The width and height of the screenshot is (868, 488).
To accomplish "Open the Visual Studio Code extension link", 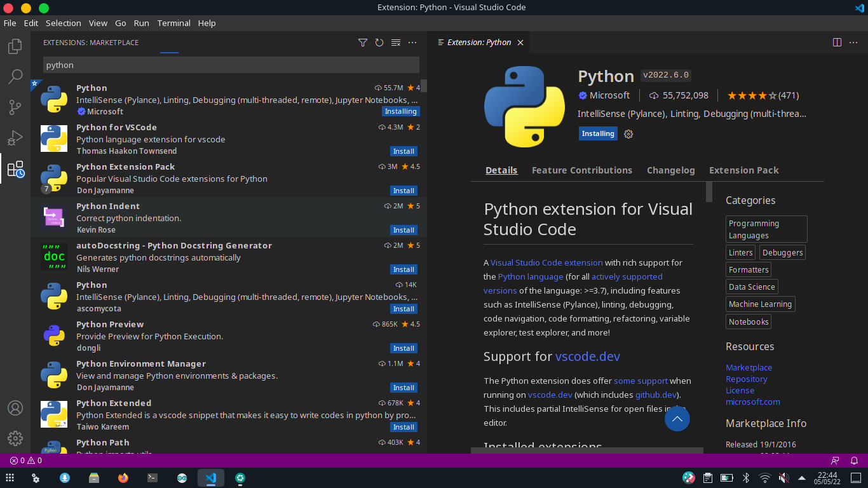I will [x=546, y=262].
